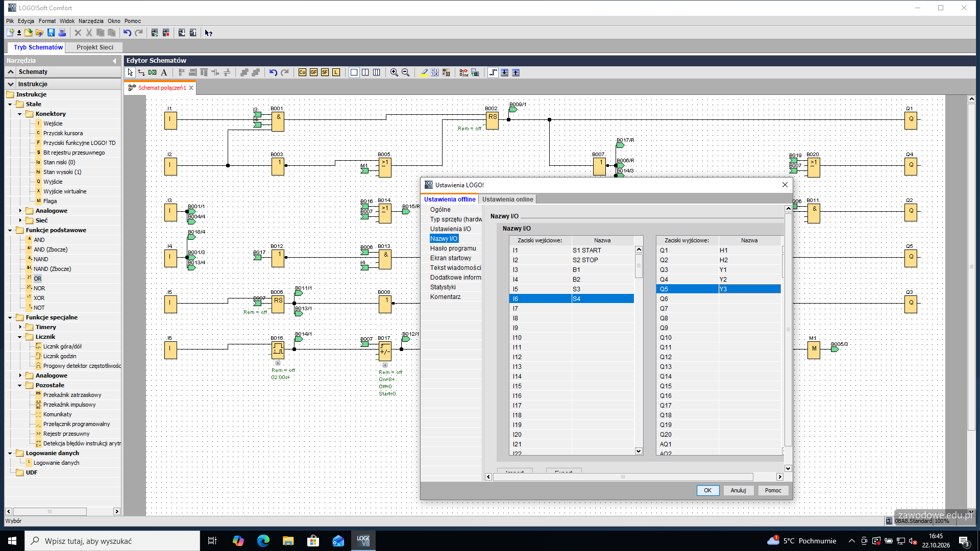This screenshot has height=551, width=980.
Task: Close the Schemat połączeń1 tab
Action: [191, 88]
